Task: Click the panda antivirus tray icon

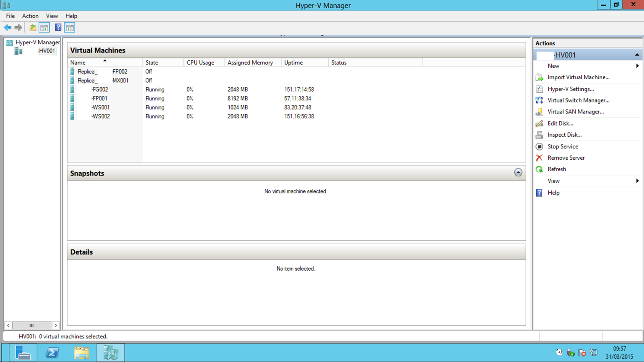Action: (x=559, y=352)
